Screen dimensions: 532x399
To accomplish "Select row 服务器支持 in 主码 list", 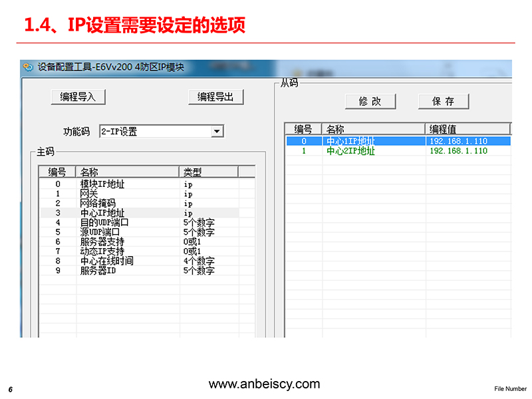I will click(x=140, y=241).
